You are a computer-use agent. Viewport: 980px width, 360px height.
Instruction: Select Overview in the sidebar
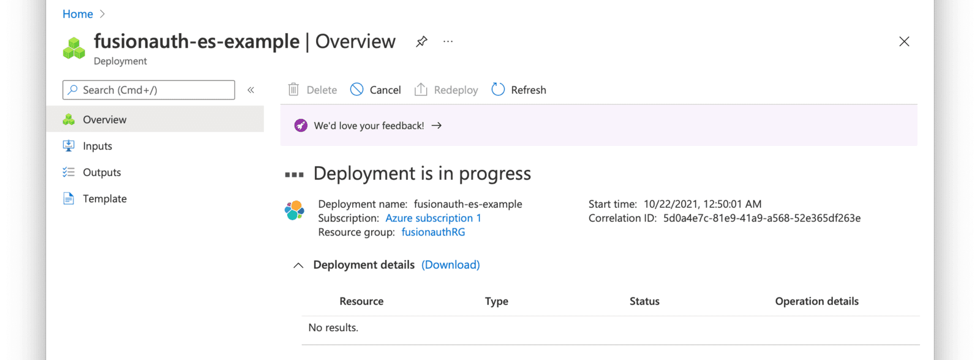(x=156, y=120)
